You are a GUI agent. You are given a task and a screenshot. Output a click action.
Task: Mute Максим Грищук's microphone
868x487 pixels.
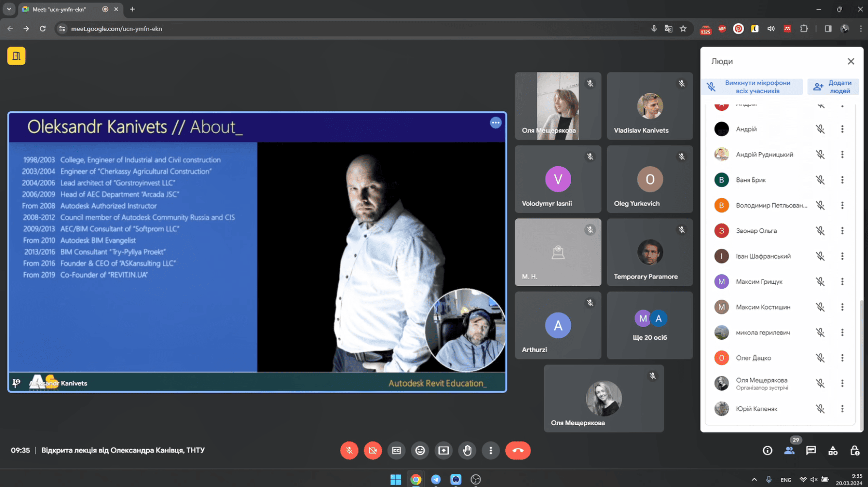(820, 281)
